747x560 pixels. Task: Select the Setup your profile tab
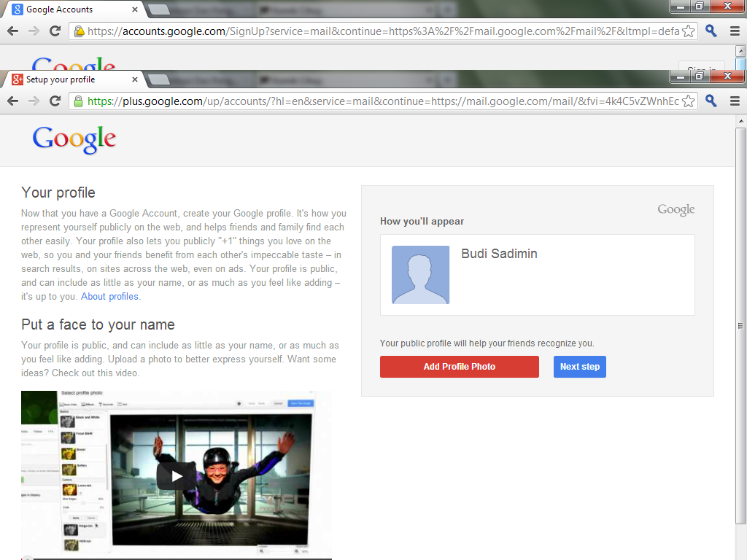click(x=74, y=79)
